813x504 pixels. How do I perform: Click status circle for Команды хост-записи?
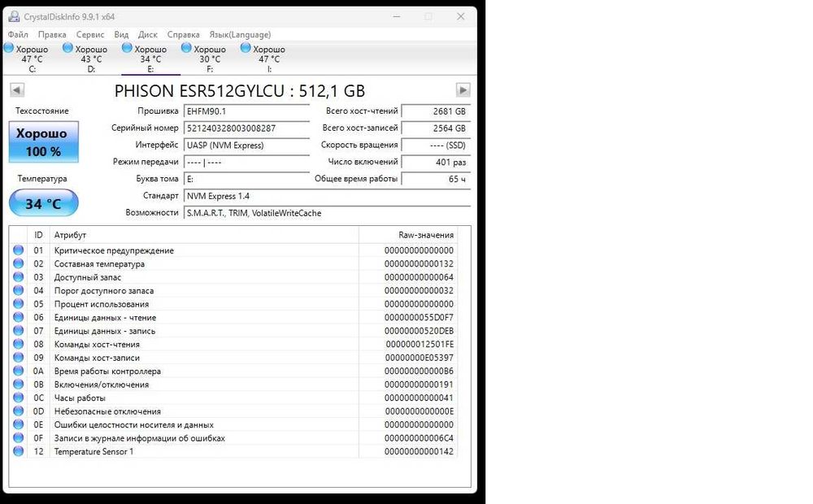[x=18, y=357]
